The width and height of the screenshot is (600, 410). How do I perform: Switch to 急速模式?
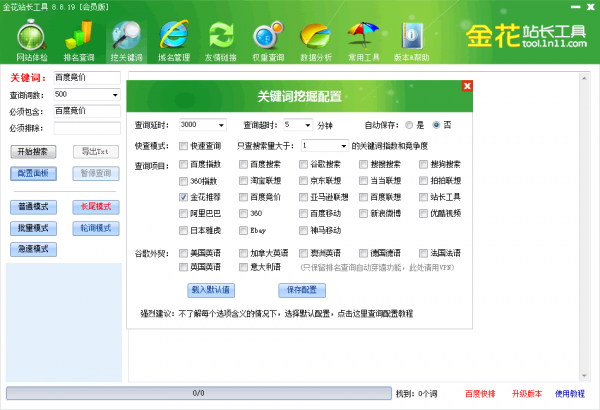[33, 249]
